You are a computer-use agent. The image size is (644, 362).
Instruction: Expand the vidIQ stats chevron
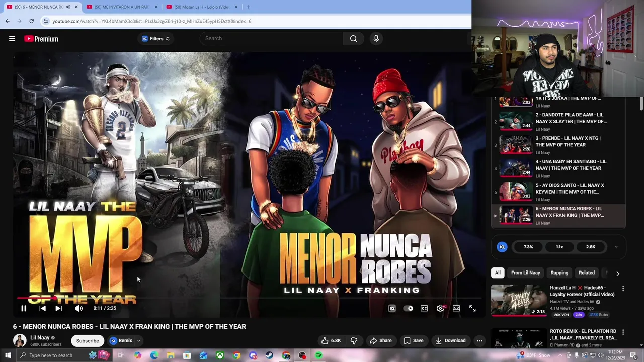[616, 247]
